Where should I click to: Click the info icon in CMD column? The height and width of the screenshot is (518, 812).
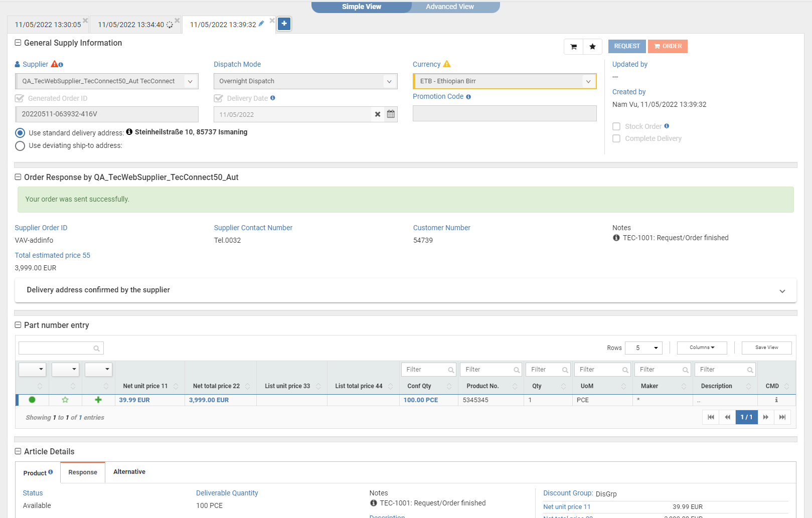click(776, 400)
